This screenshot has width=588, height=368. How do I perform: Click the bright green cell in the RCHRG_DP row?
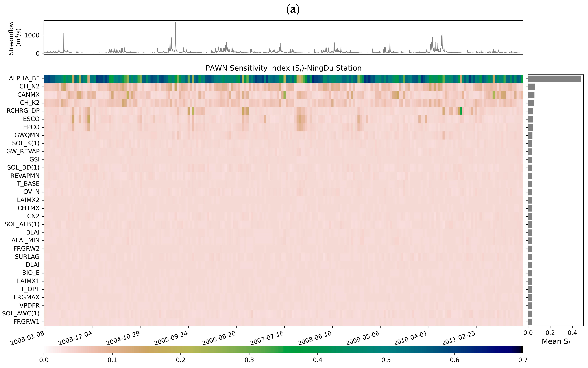pos(461,111)
